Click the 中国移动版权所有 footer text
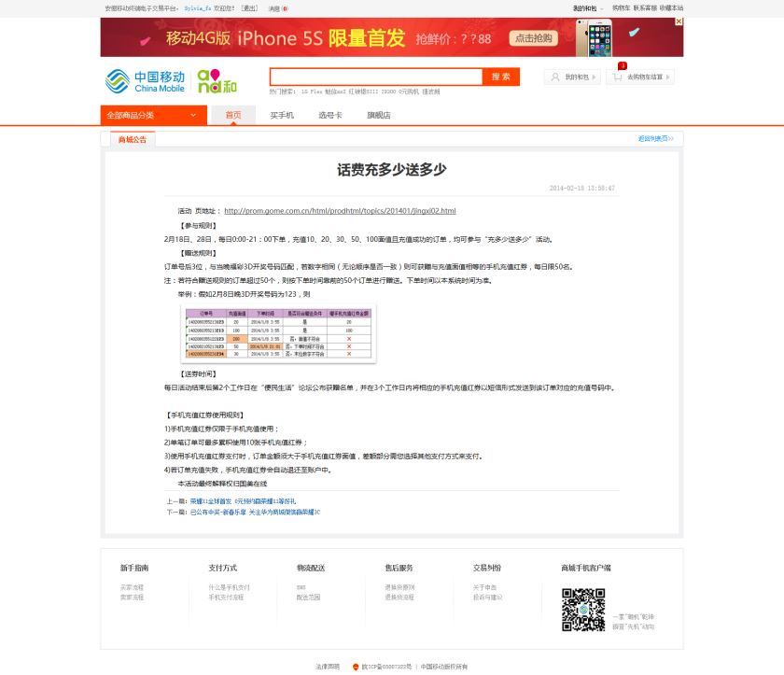 pos(444,667)
